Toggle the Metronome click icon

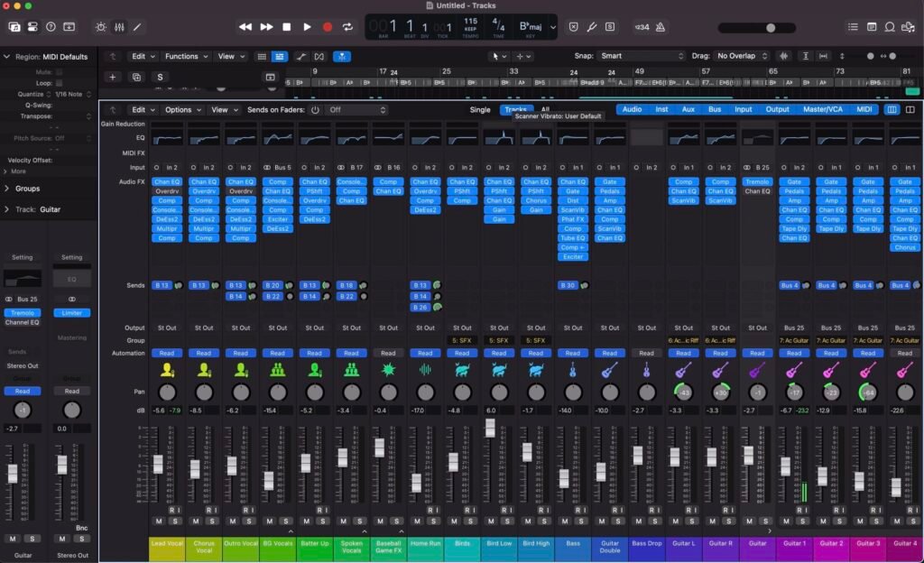661,27
